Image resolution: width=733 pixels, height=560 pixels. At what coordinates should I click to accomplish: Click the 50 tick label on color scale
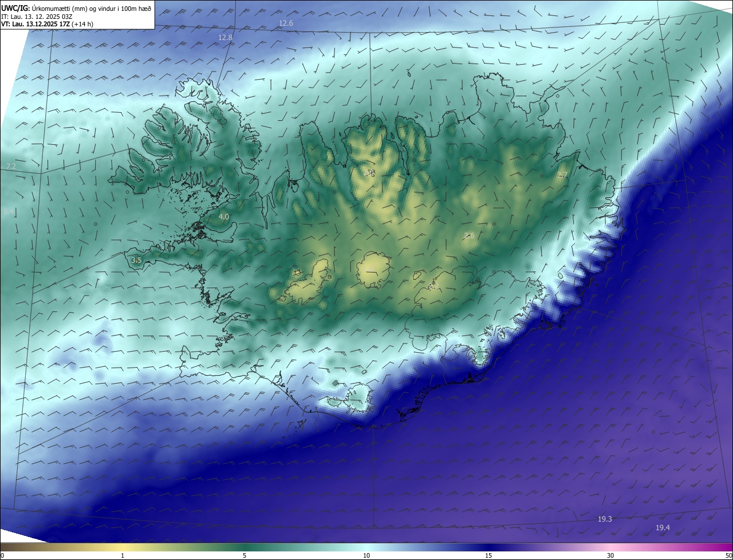pyautogui.click(x=728, y=556)
